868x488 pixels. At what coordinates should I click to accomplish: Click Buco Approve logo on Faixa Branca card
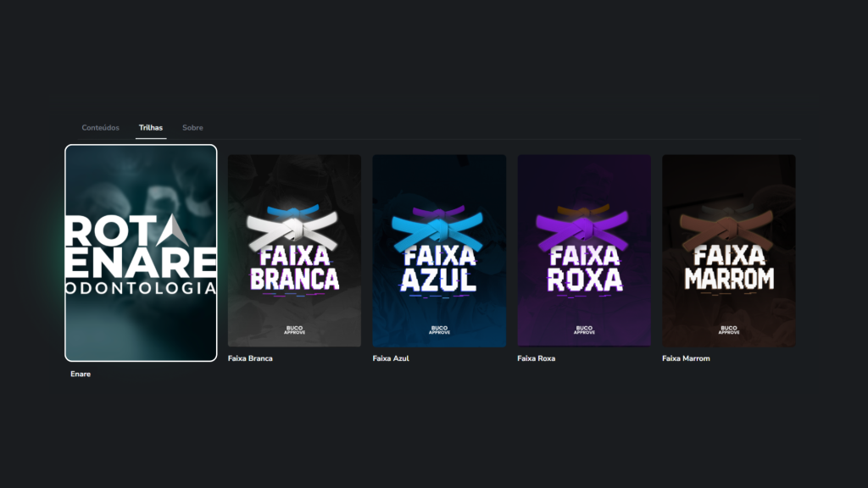294,330
